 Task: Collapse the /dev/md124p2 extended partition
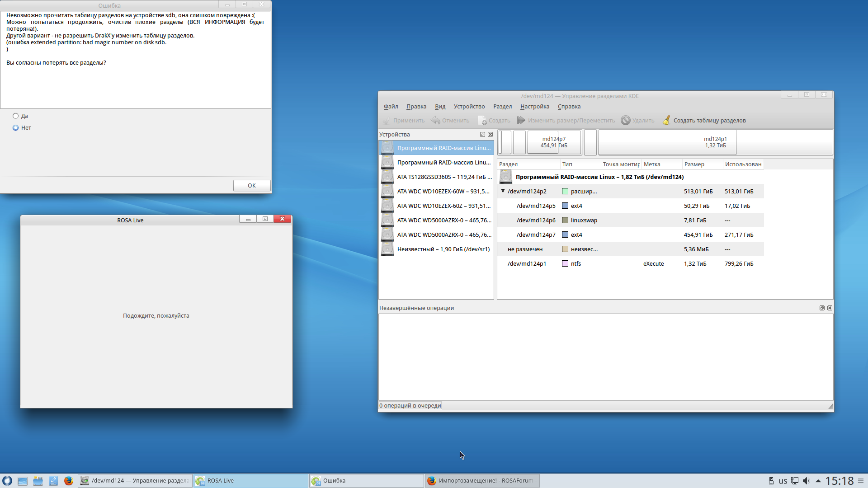[x=503, y=191]
